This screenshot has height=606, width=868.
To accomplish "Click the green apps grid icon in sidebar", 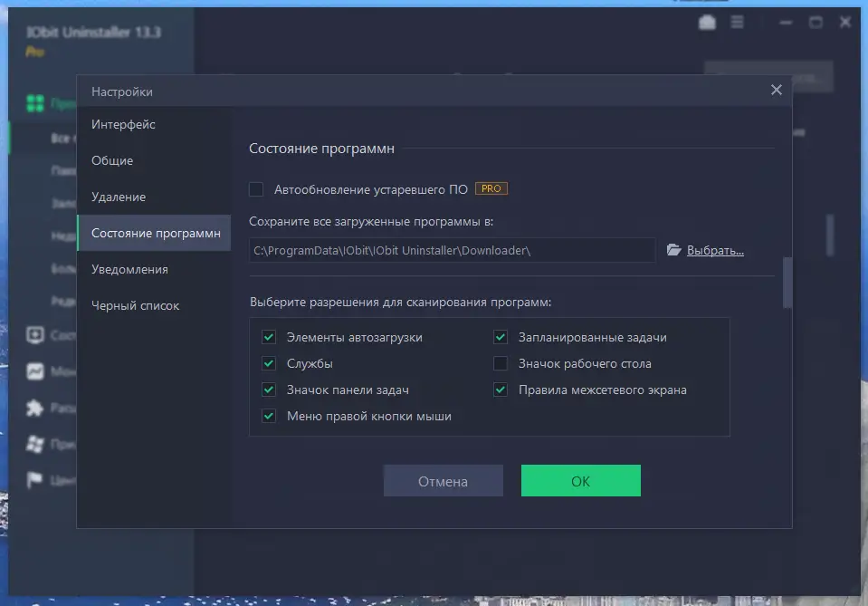I will (33, 102).
